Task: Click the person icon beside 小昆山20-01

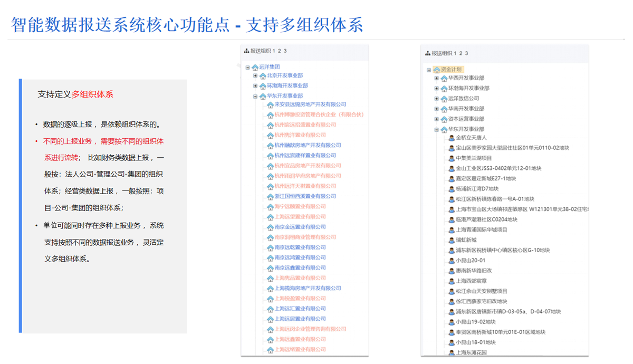Action: (x=452, y=261)
